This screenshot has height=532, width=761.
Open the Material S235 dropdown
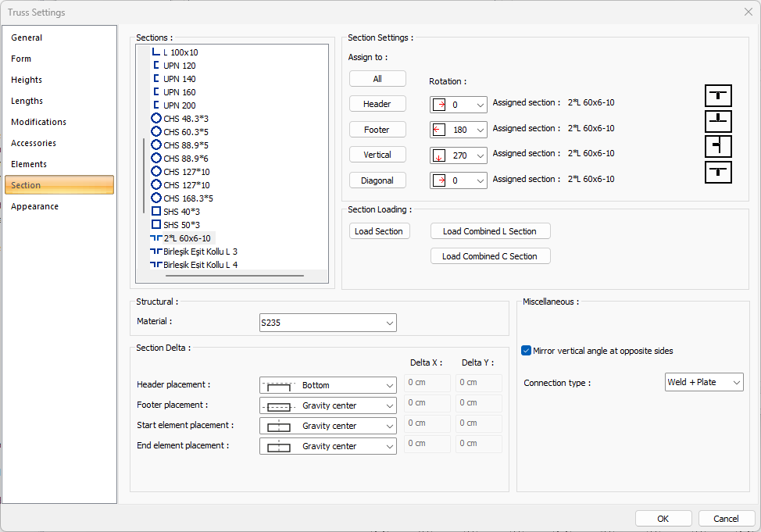(x=327, y=323)
